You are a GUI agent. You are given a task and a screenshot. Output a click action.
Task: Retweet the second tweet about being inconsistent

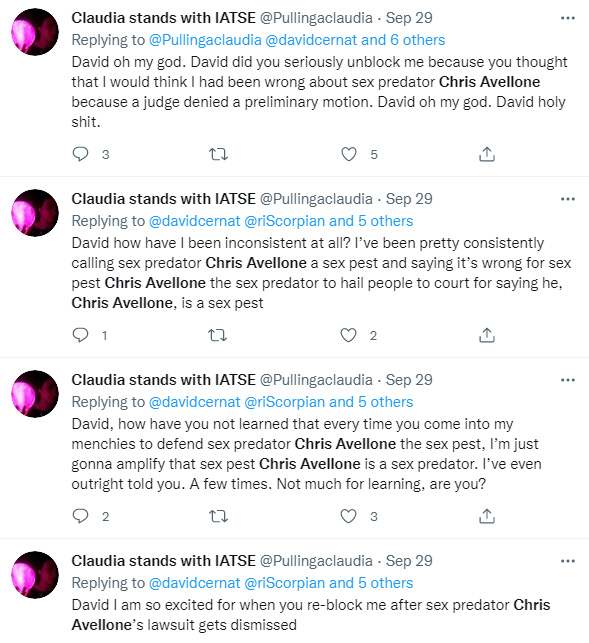click(x=218, y=335)
